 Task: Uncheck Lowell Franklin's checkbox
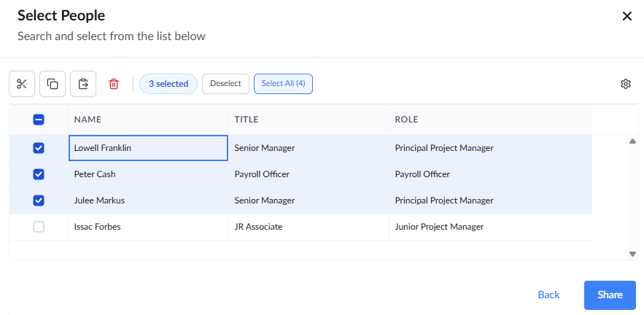pyautogui.click(x=39, y=148)
